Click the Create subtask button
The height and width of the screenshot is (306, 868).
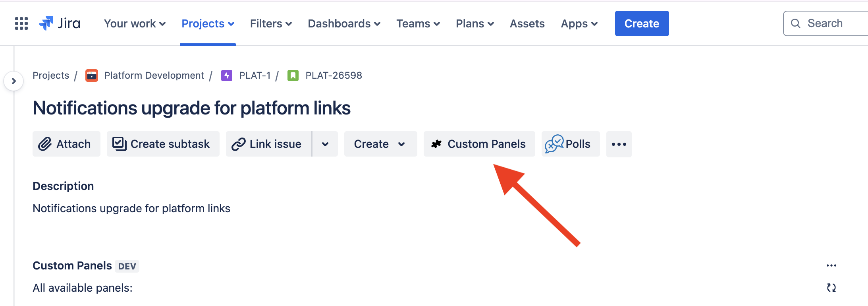click(x=163, y=144)
